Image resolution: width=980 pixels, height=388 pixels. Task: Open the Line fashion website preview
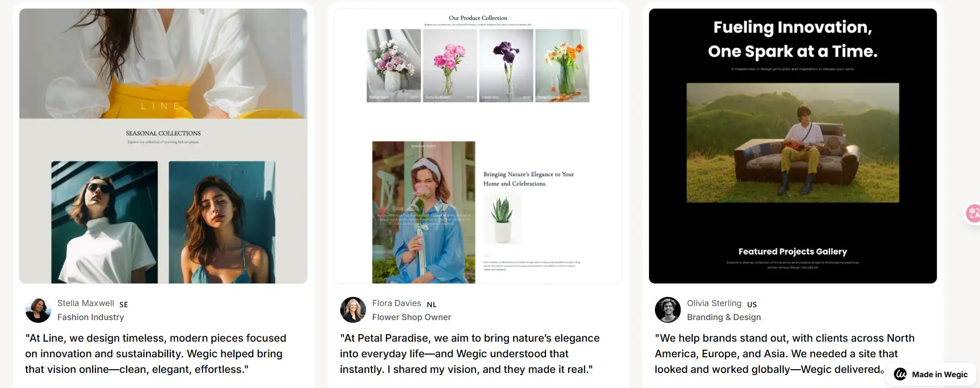click(163, 146)
